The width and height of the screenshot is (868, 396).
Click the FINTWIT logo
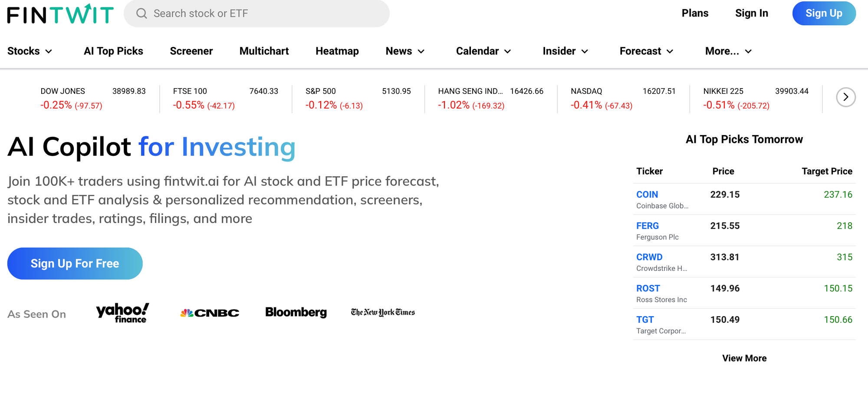coord(60,14)
